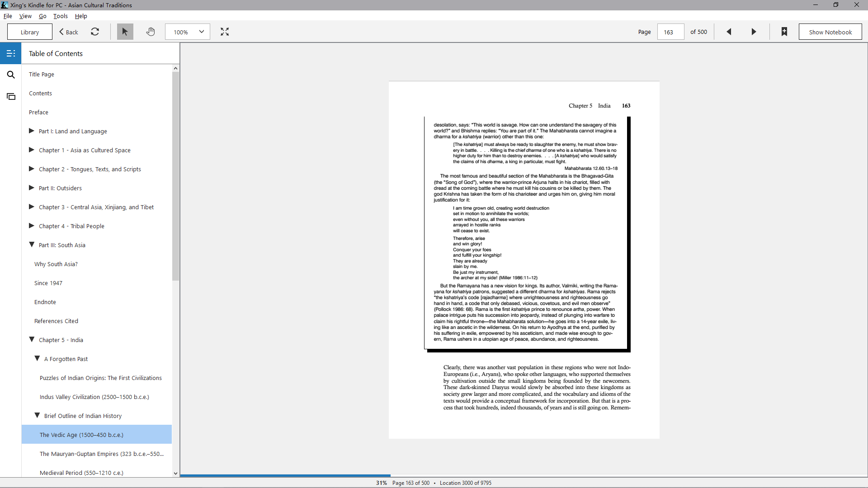Click Show Notebook button
868x488 pixels.
[830, 32]
